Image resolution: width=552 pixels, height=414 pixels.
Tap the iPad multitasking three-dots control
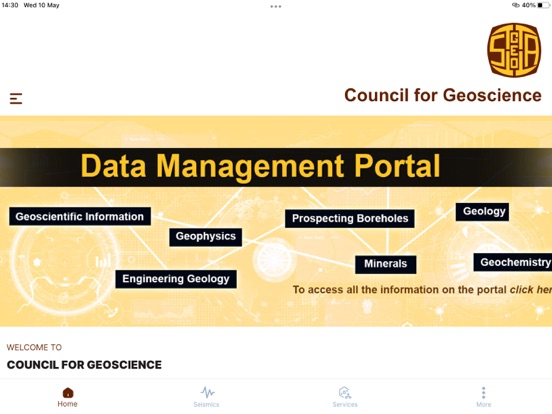coord(276,6)
